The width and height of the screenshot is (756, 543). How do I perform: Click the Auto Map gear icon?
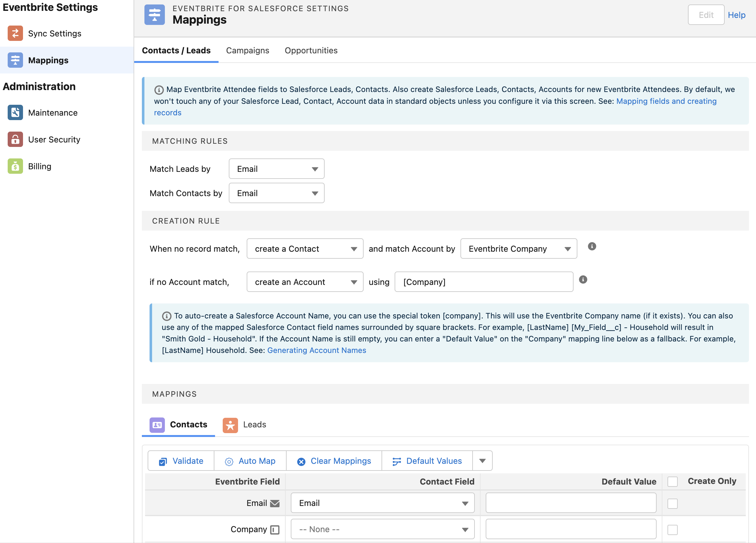[x=229, y=461]
